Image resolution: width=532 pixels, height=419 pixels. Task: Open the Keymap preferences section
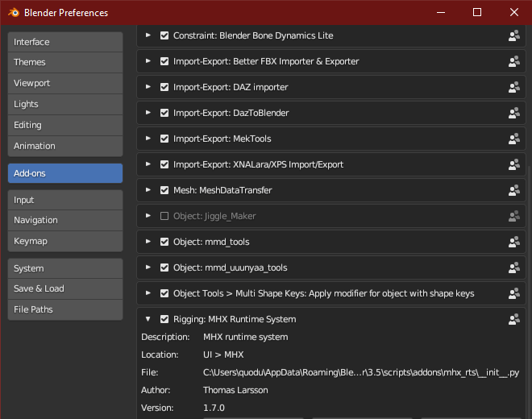click(x=65, y=241)
